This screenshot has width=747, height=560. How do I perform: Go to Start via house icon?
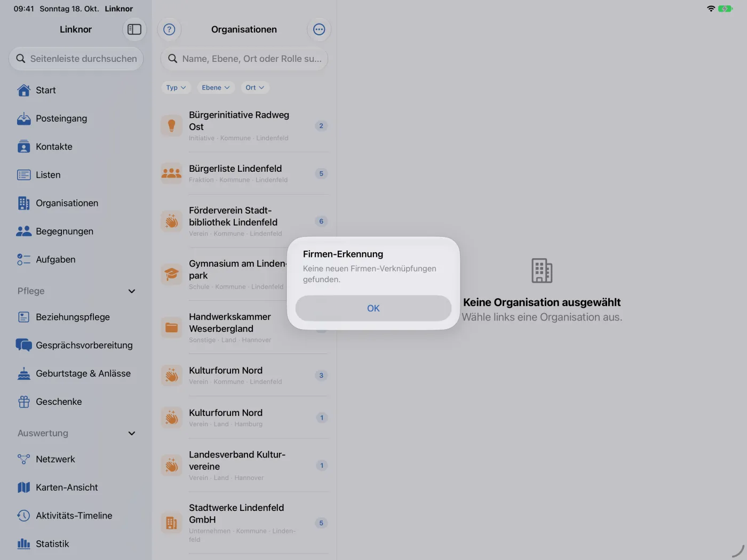(x=24, y=90)
